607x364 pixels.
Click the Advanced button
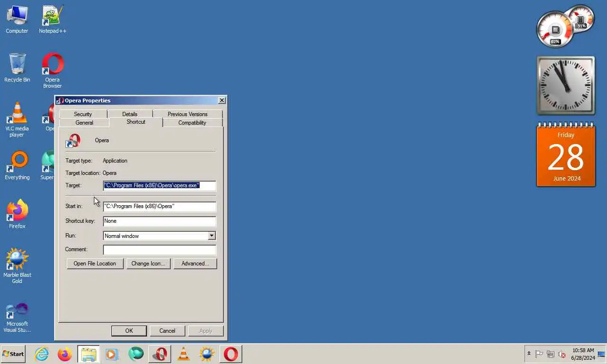point(195,264)
